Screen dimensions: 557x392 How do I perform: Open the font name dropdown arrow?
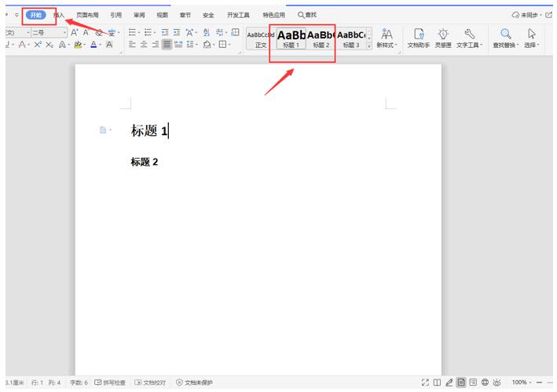28,33
